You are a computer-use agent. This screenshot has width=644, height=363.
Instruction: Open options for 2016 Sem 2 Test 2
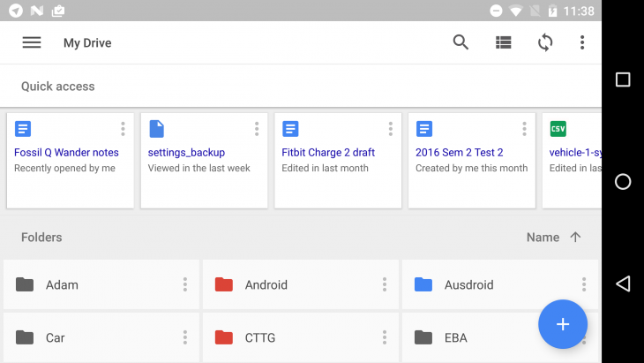(x=525, y=129)
